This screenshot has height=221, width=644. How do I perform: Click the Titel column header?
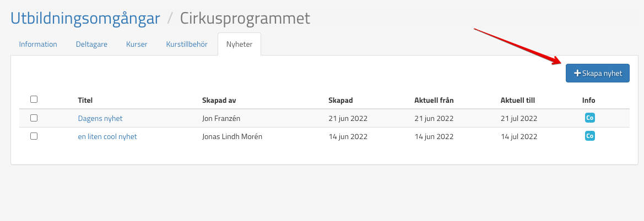(x=85, y=100)
